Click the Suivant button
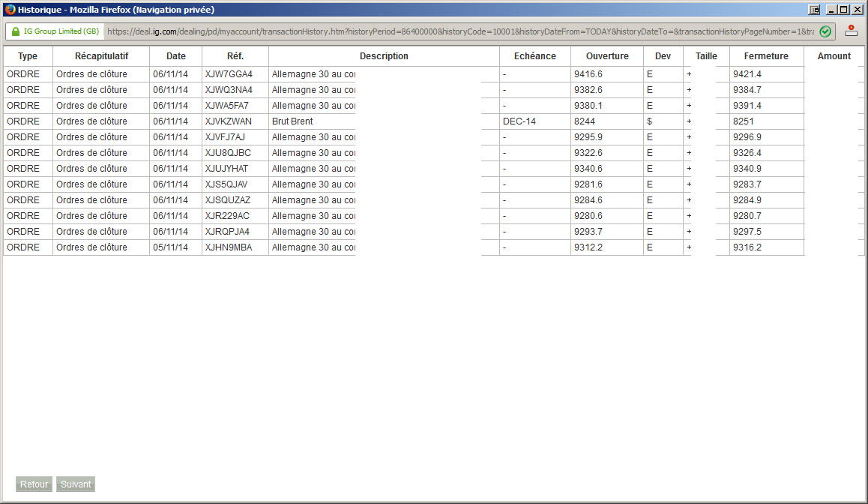The width and height of the screenshot is (868, 504). tap(76, 484)
